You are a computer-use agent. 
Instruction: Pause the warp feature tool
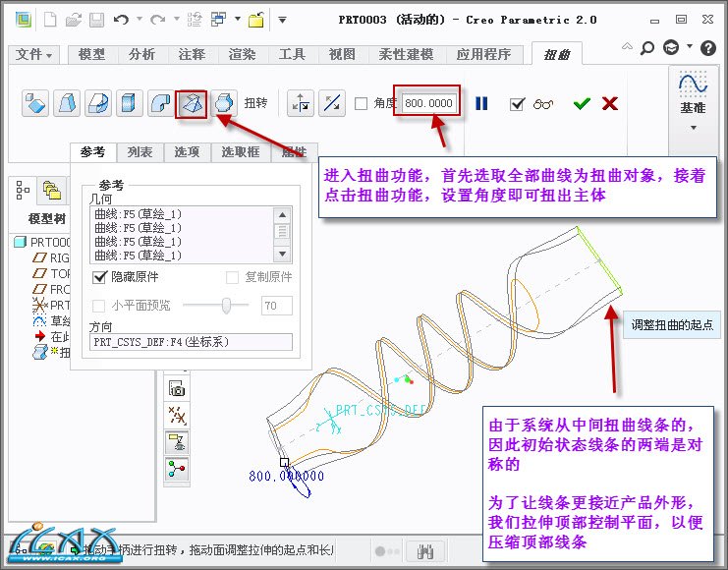(x=481, y=103)
